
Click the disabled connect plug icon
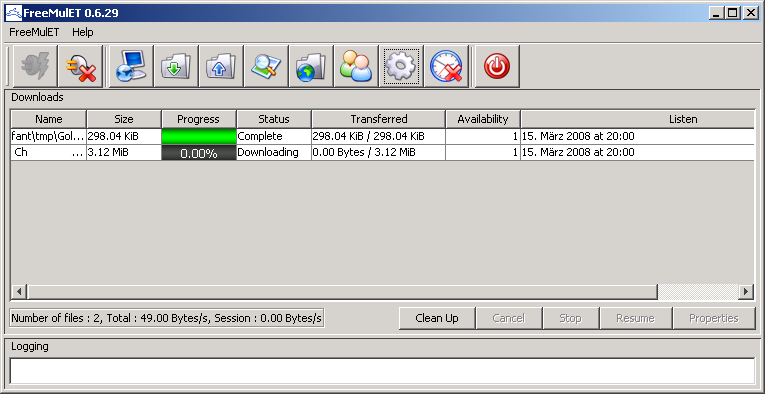(x=35, y=66)
